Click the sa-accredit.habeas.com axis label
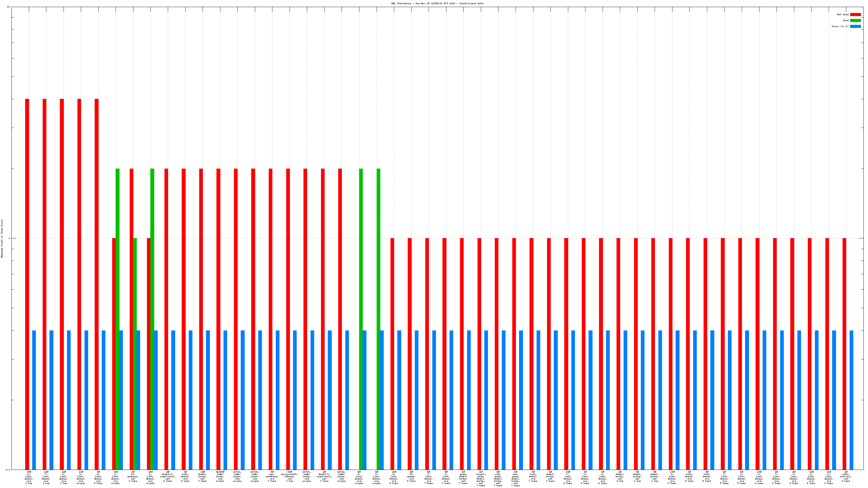The width and height of the screenshot is (868, 488). tap(289, 476)
